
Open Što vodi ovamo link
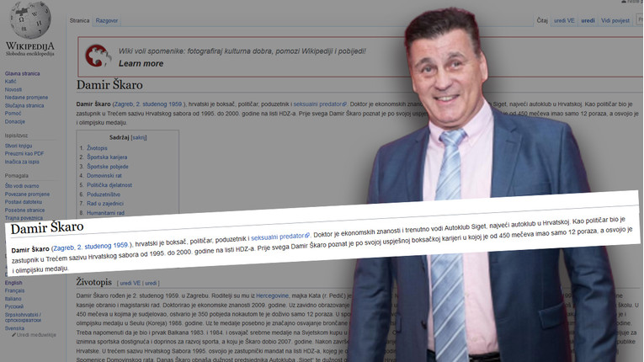[22, 186]
